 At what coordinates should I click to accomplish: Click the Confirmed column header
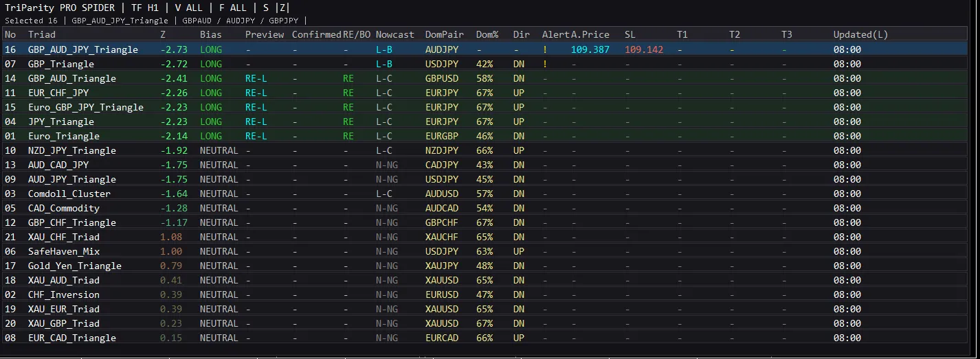tap(316, 34)
